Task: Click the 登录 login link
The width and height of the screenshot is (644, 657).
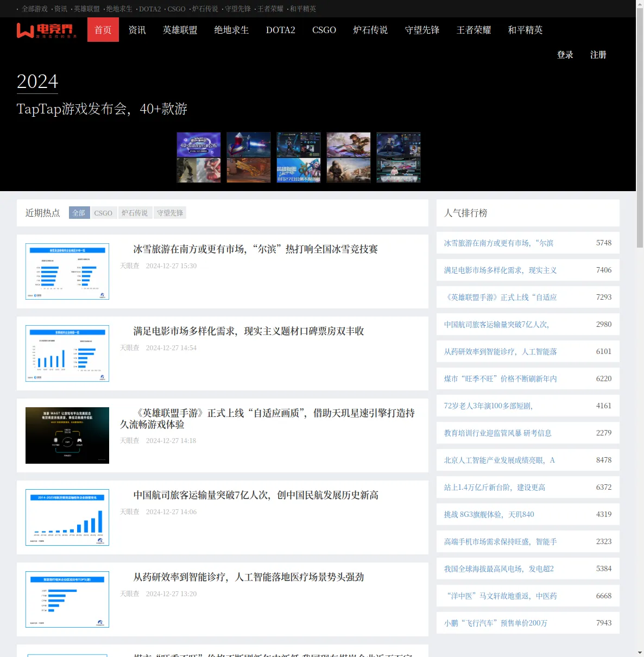Action: pos(565,55)
